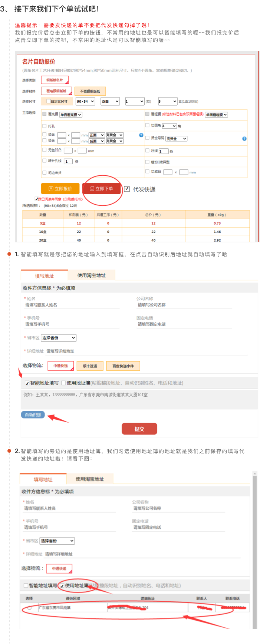Click the help icon beside 烫金 row
260x644 pixels.
point(141,135)
